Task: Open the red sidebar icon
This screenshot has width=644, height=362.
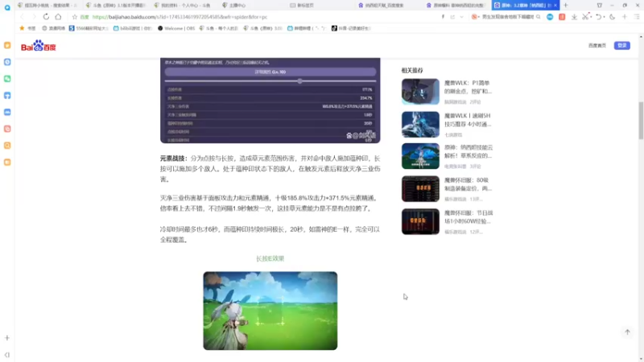Action: coord(7,129)
